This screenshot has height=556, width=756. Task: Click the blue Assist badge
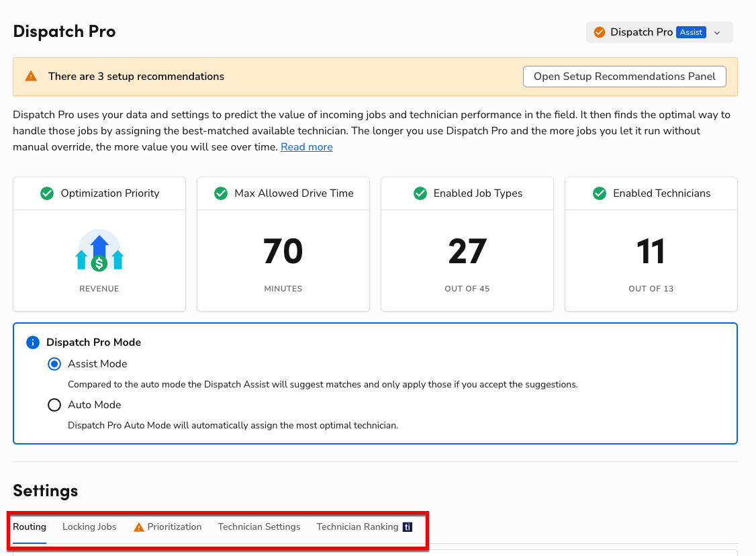(691, 32)
